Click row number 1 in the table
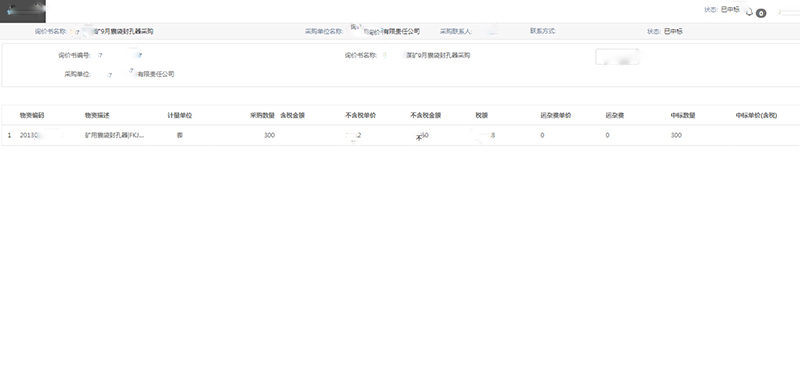The height and width of the screenshot is (375, 800). (x=9, y=135)
